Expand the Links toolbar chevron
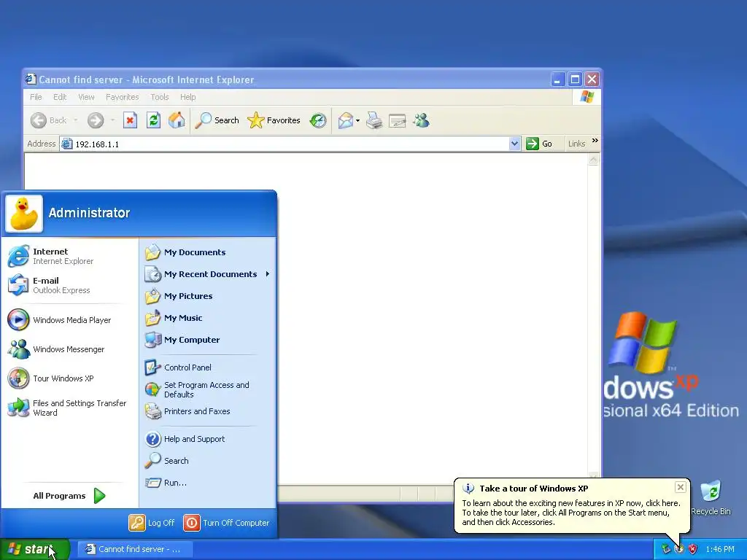The width and height of the screenshot is (747, 560). (x=595, y=141)
